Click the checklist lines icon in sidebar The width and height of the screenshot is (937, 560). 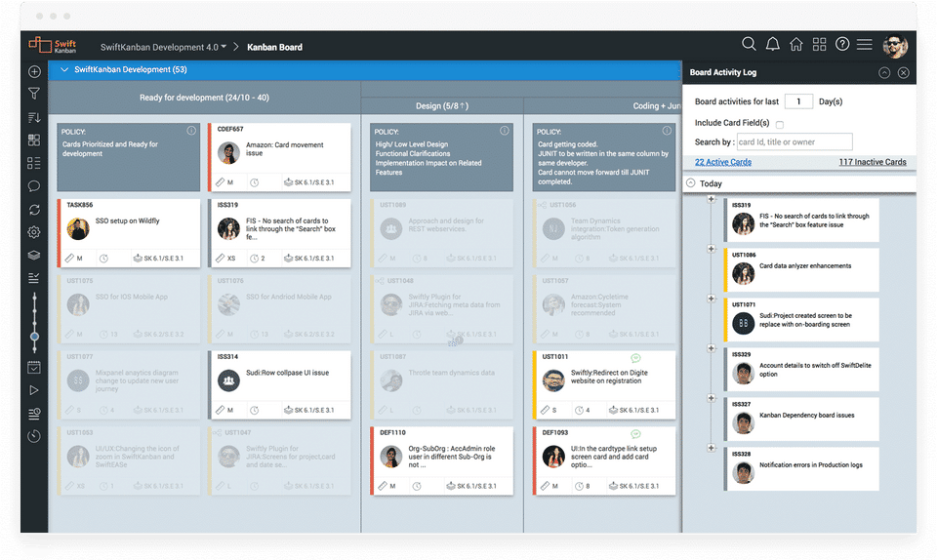(x=34, y=278)
